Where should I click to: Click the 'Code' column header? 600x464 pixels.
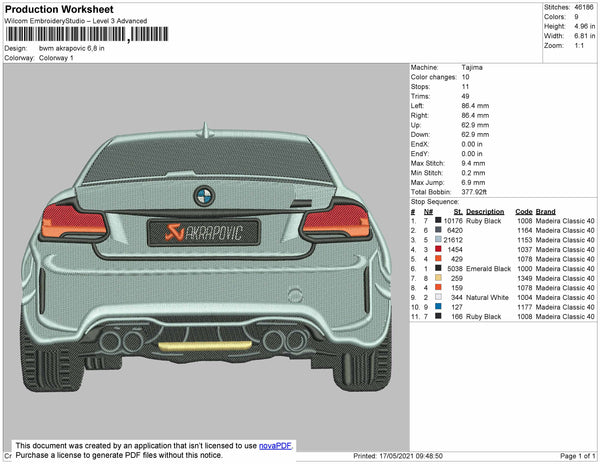tap(523, 212)
